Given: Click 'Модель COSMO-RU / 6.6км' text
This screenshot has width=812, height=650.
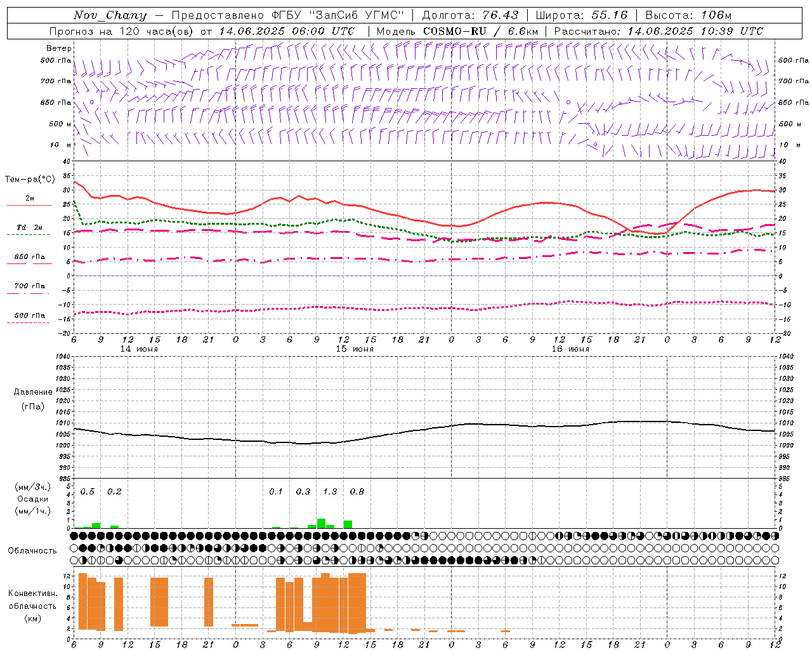Looking at the screenshot, I should [457, 31].
